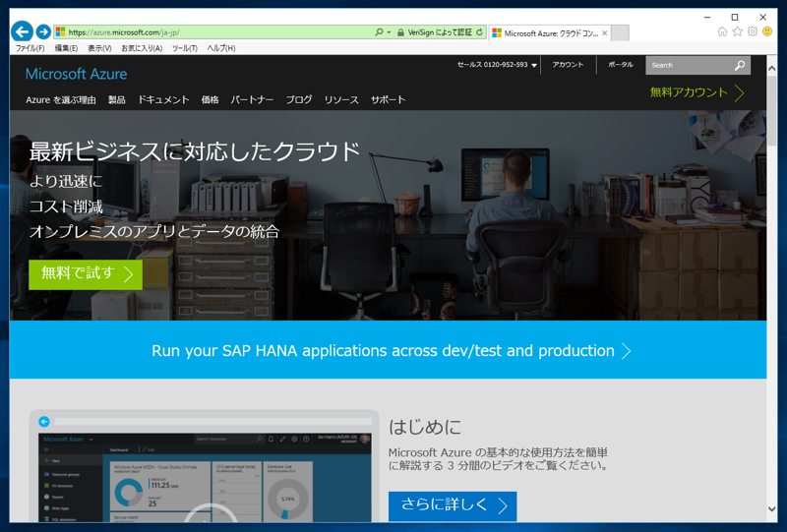787x532 pixels.
Task: Open the 製品 navigation item
Action: (x=116, y=100)
